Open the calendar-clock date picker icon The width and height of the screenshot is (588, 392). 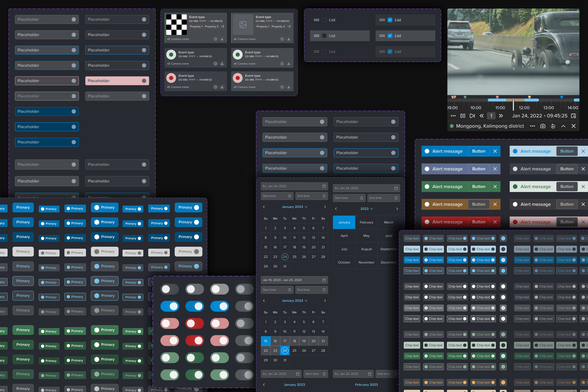pos(573,116)
